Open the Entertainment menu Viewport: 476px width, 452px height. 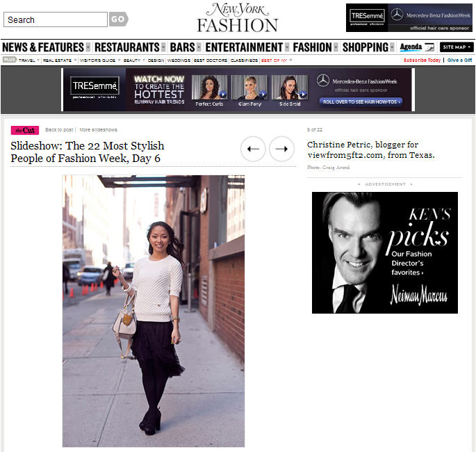coord(244,47)
